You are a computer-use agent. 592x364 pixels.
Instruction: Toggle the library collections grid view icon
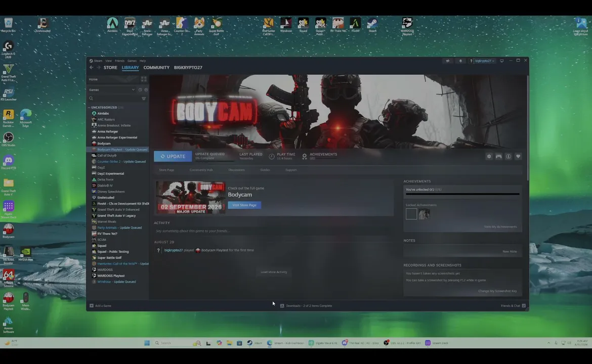[x=144, y=79]
